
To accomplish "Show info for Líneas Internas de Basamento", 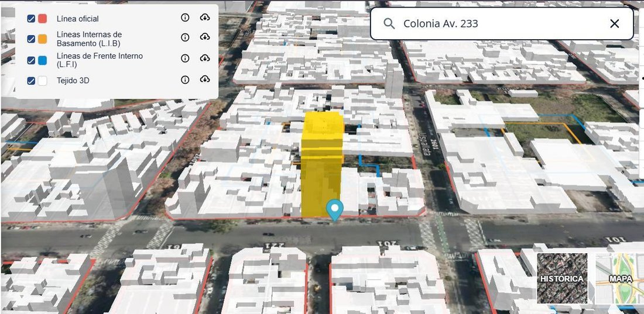I will (185, 37).
